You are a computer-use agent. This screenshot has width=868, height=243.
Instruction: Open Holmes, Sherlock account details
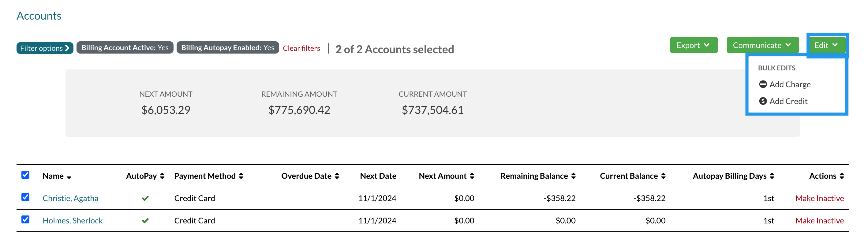click(73, 220)
